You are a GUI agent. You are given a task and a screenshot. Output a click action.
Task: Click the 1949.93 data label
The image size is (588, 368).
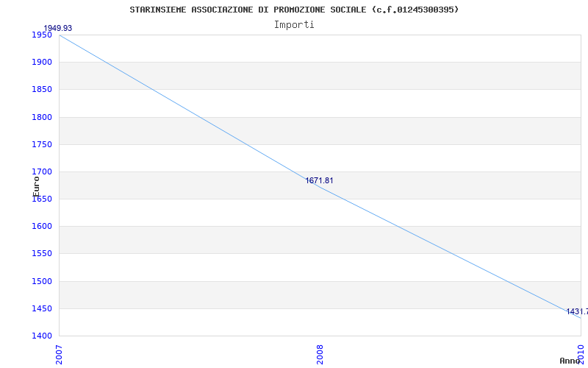[x=58, y=28]
